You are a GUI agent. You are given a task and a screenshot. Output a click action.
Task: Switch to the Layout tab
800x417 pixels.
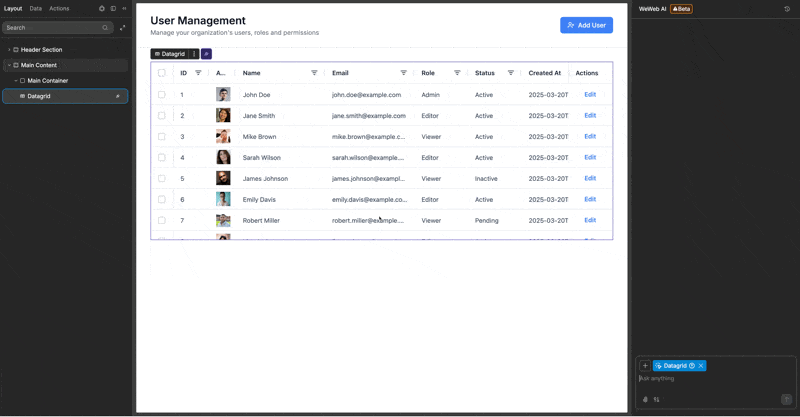click(13, 9)
